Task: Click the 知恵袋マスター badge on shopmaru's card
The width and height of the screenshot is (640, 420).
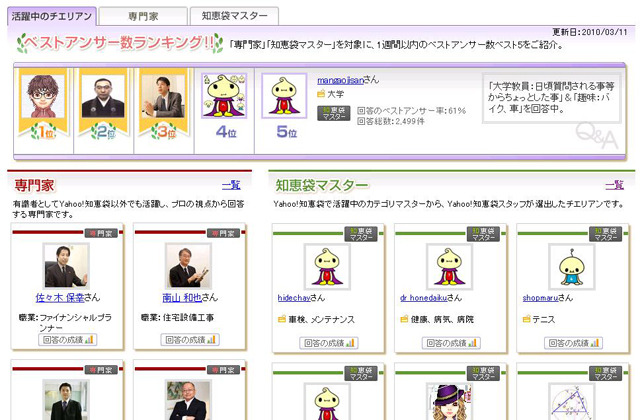Action: (x=605, y=234)
